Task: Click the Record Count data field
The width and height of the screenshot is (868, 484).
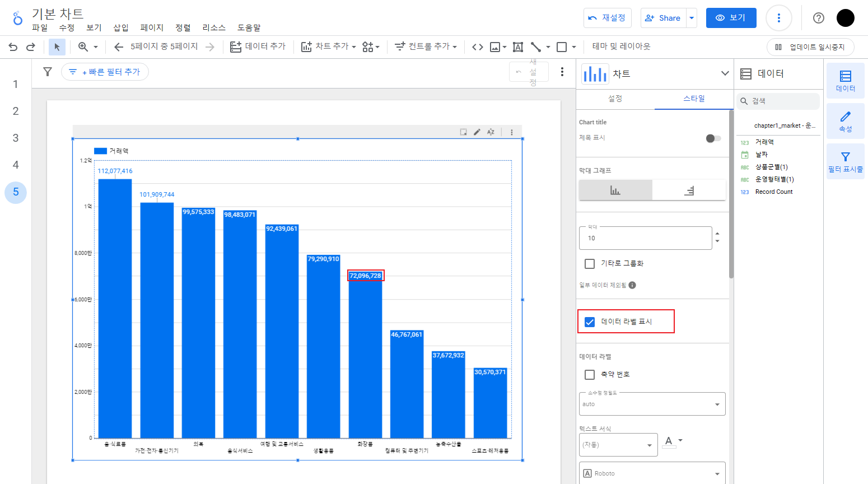Action: click(774, 192)
